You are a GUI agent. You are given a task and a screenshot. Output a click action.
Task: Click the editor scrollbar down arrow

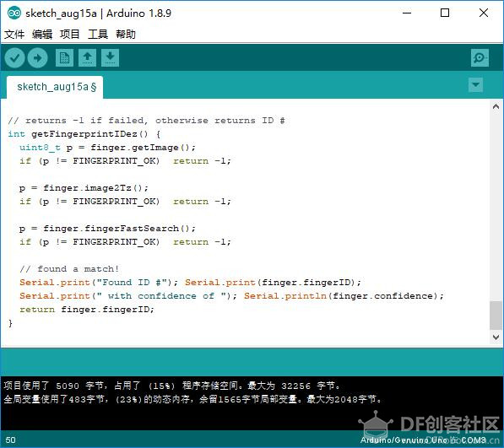(496, 337)
